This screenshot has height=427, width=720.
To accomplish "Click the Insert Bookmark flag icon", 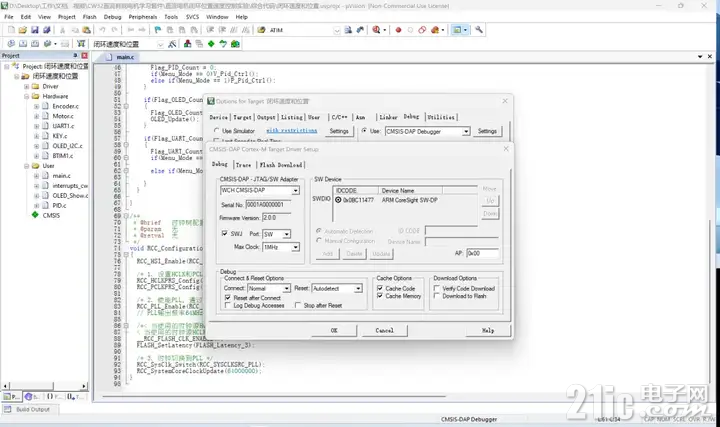I will point(158,30).
